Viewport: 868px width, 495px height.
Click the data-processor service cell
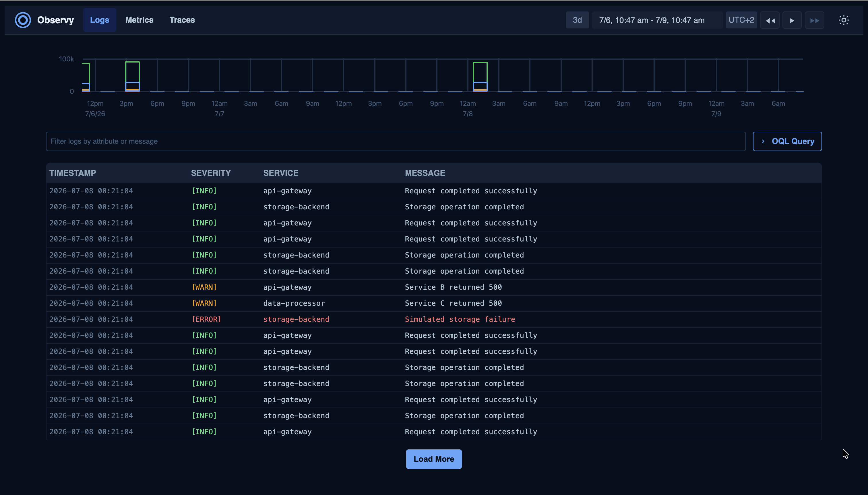(x=294, y=303)
